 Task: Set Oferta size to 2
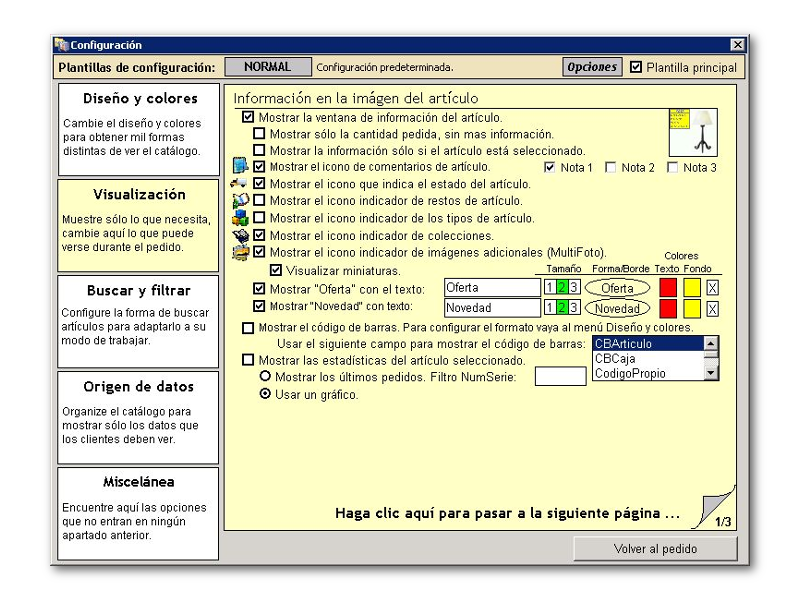tap(562, 288)
